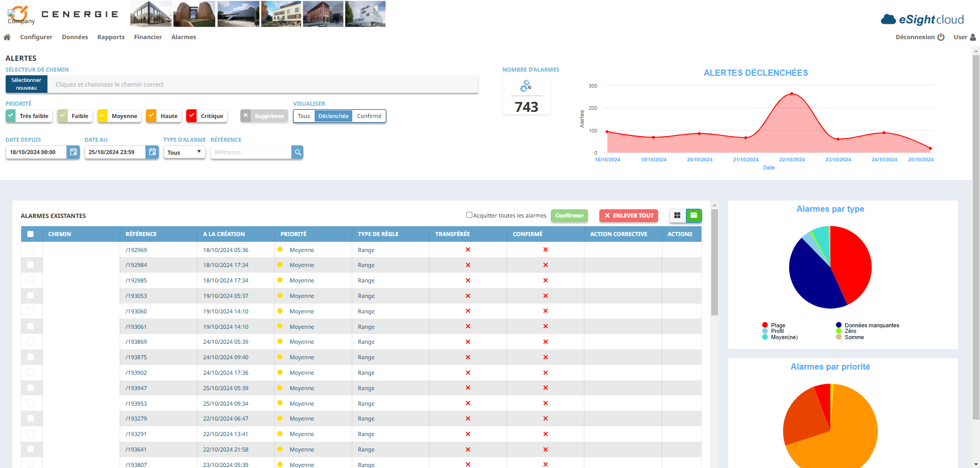The image size is (980, 468).
Task: Click the Enlever Tout button
Action: tap(629, 215)
